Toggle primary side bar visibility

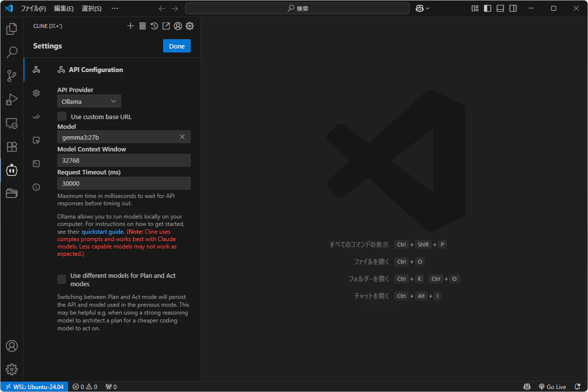[488, 8]
